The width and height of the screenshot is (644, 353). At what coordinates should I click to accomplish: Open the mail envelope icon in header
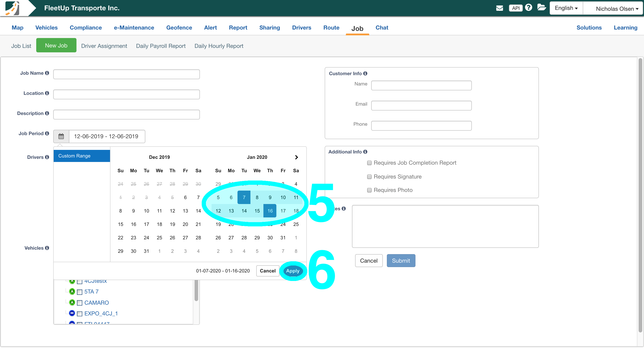(499, 8)
